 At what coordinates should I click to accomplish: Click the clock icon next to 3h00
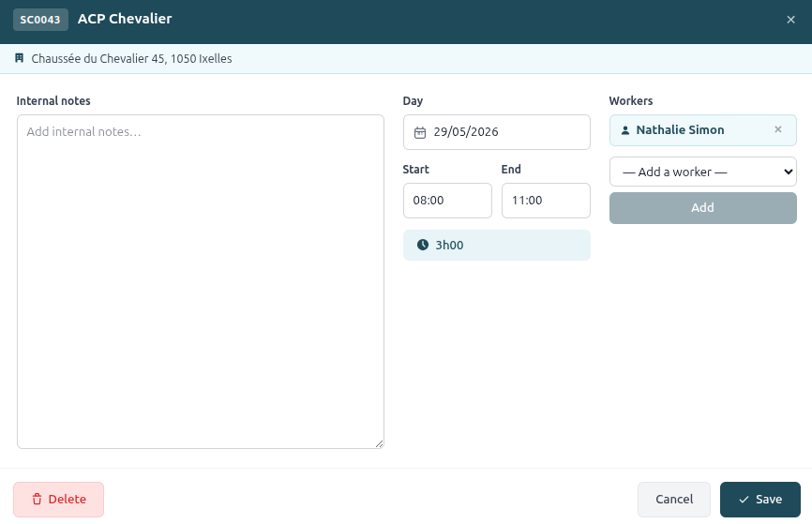(423, 245)
